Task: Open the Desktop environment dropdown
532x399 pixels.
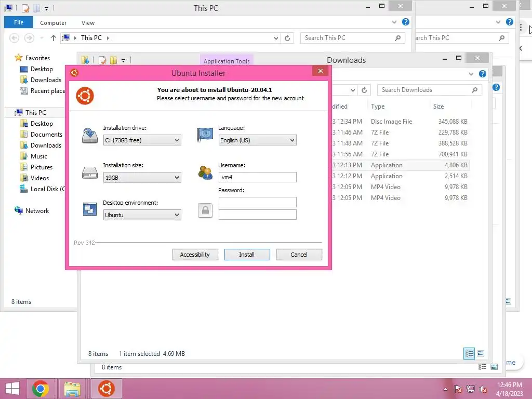Action: coord(142,215)
